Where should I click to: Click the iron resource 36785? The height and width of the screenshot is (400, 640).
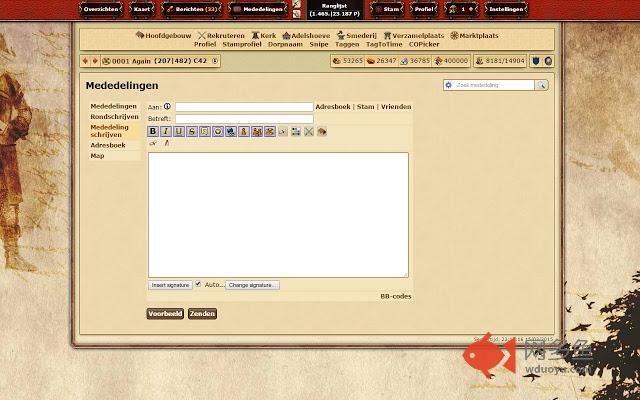[415, 61]
